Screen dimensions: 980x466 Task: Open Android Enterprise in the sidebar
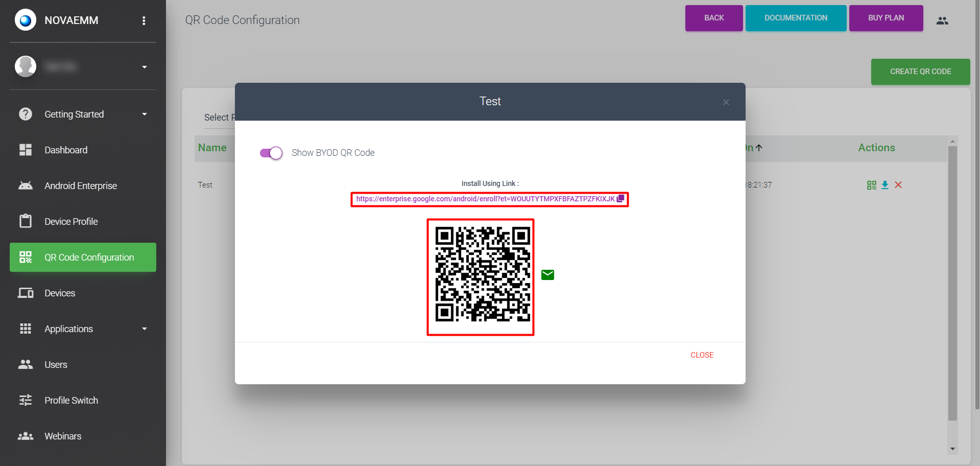coord(81,186)
